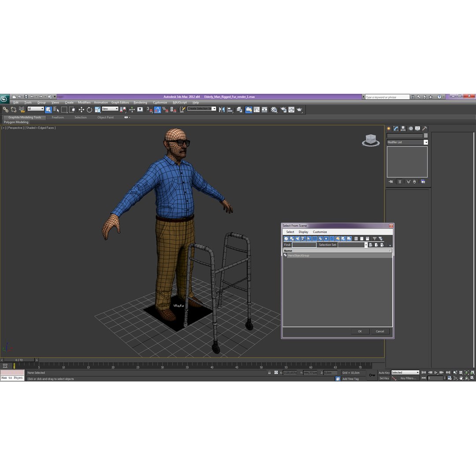Select the Scale tool
476x476 pixels.
click(97, 110)
